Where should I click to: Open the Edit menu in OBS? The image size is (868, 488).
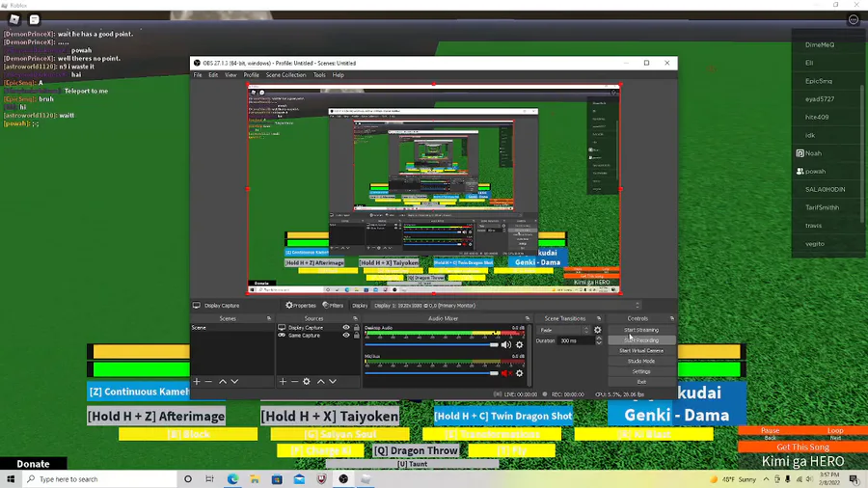(213, 74)
